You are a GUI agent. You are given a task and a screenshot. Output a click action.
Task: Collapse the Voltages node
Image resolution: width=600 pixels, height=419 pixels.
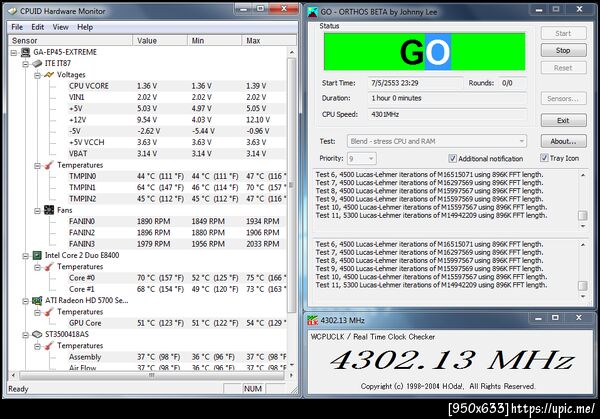point(37,75)
